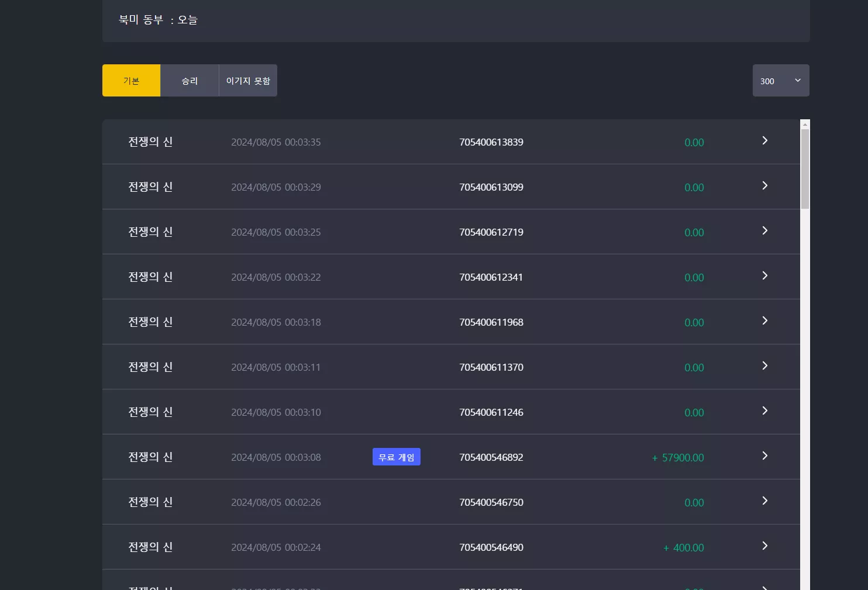868x590 pixels.
Task: Click transaction number 705400613839
Action: (491, 142)
